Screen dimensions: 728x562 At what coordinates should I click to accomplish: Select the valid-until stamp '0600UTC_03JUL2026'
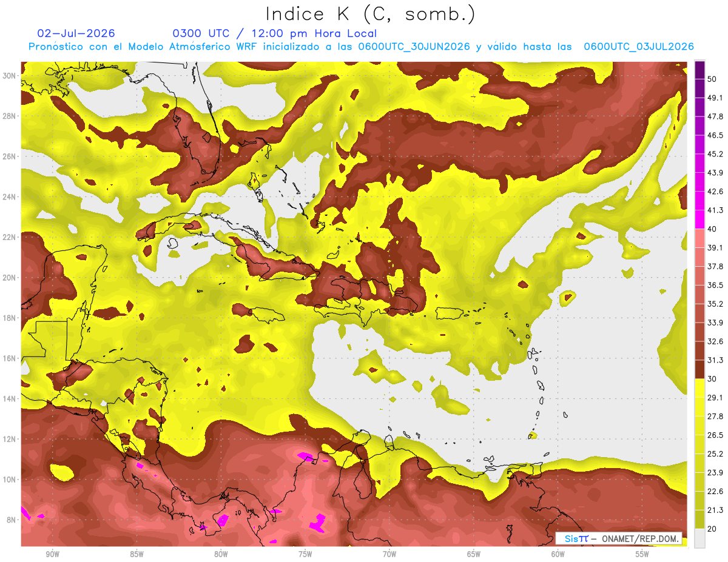(638, 47)
